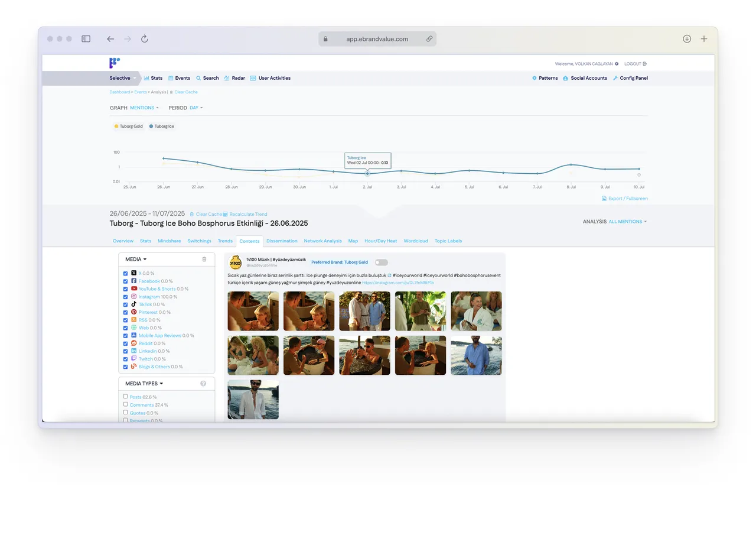
Task: Collapse the MEDIA TYPES panel header
Action: click(144, 384)
